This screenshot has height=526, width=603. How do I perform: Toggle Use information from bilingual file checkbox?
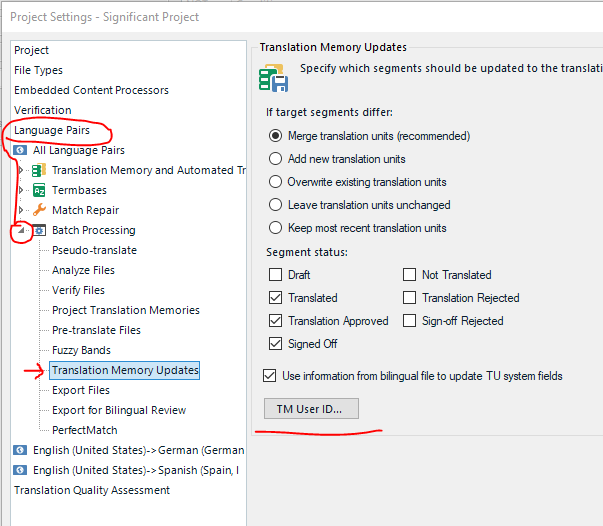click(270, 376)
